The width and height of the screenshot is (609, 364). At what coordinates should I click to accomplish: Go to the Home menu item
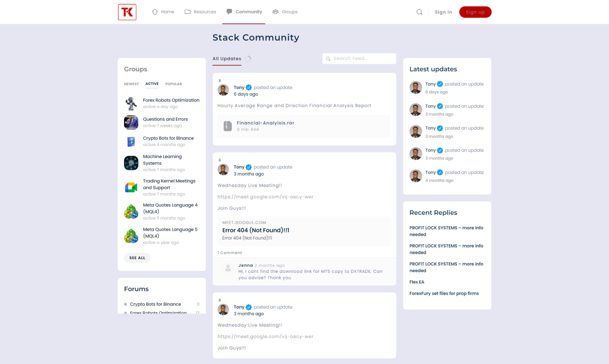pos(163,12)
